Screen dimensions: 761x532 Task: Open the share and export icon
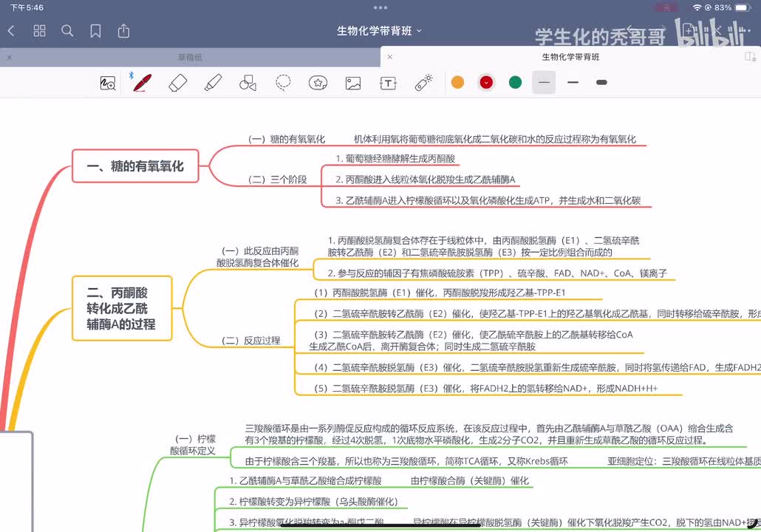(x=124, y=31)
